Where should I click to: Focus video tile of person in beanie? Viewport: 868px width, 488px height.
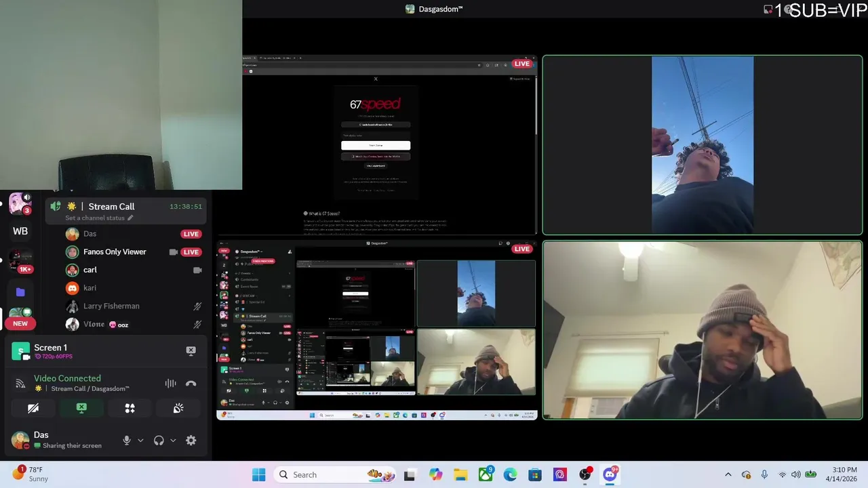703,331
